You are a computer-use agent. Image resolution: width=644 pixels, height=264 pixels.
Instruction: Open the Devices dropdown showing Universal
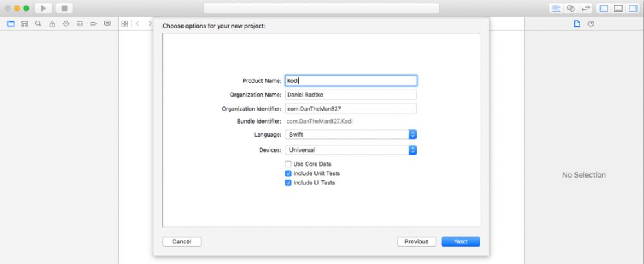[351, 150]
